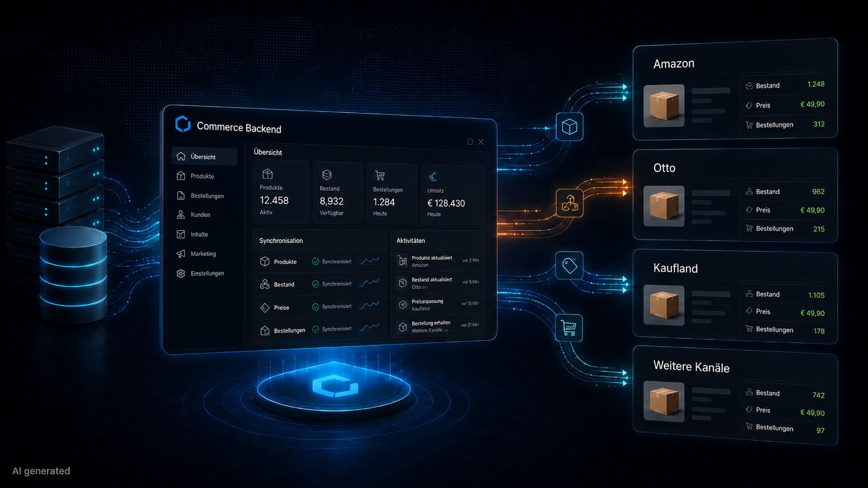Image resolution: width=868 pixels, height=488 pixels.
Task: Click the Preise diamond icon in Synchronisation
Action: click(x=265, y=308)
